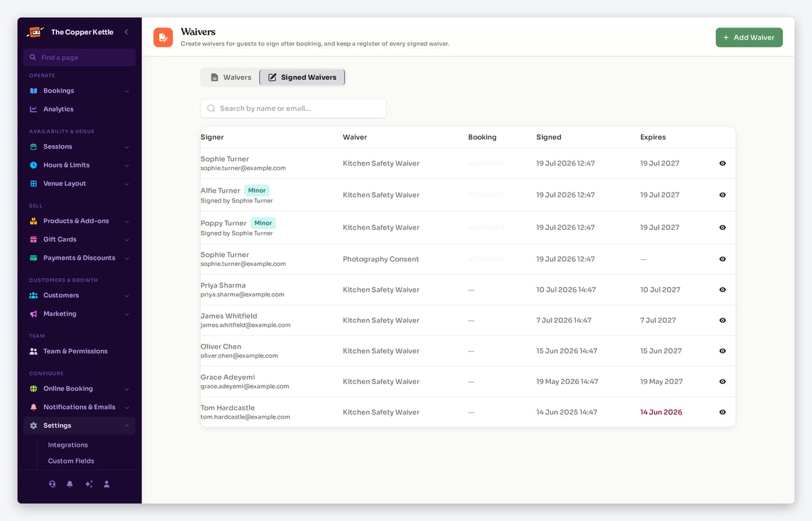
Task: View Alfie Turner's signed waiver eye icon
Action: coord(722,195)
